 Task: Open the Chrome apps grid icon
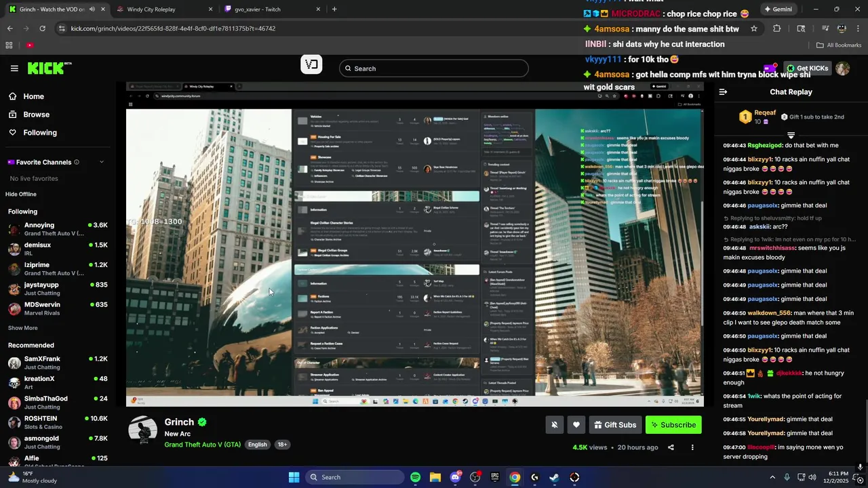click(x=9, y=45)
